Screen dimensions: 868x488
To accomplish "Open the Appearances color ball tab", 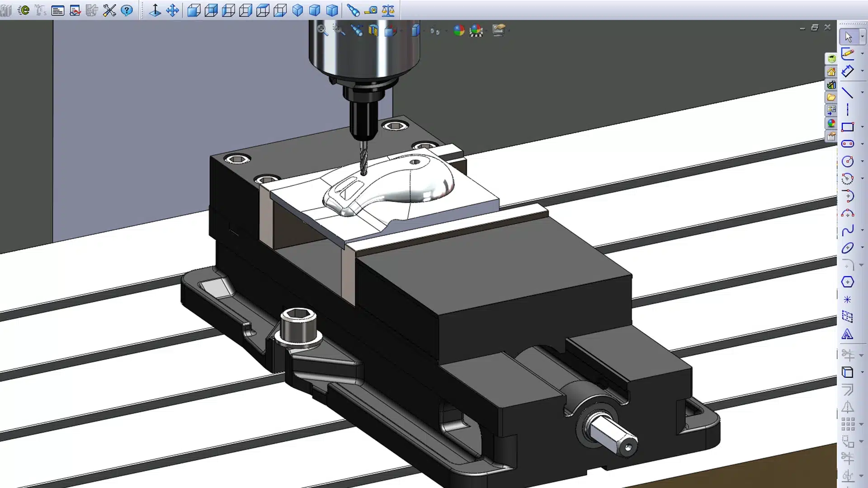I will point(831,123).
